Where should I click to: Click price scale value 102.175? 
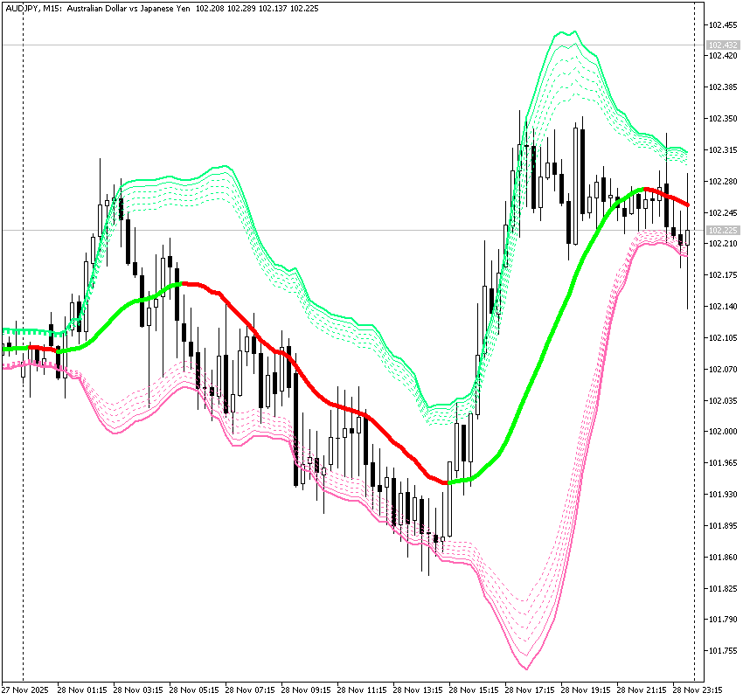click(x=723, y=275)
